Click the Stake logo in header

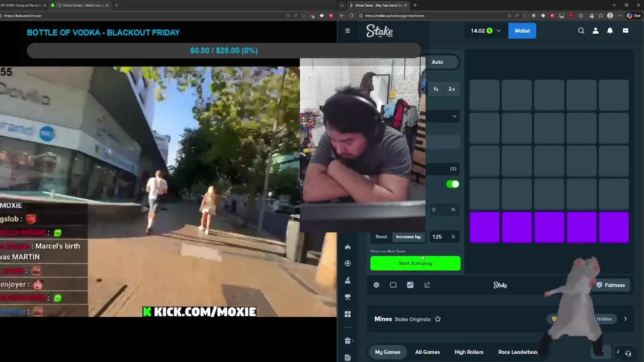[379, 31]
